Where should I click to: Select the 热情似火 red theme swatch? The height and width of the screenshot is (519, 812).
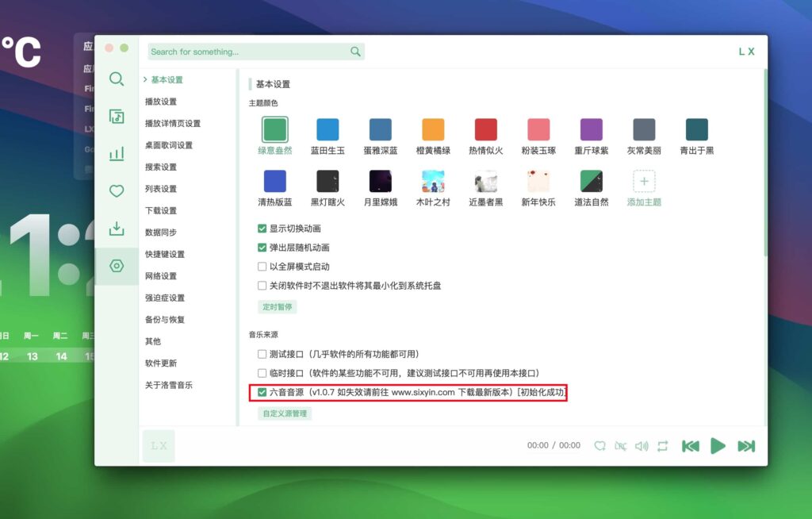(485, 129)
